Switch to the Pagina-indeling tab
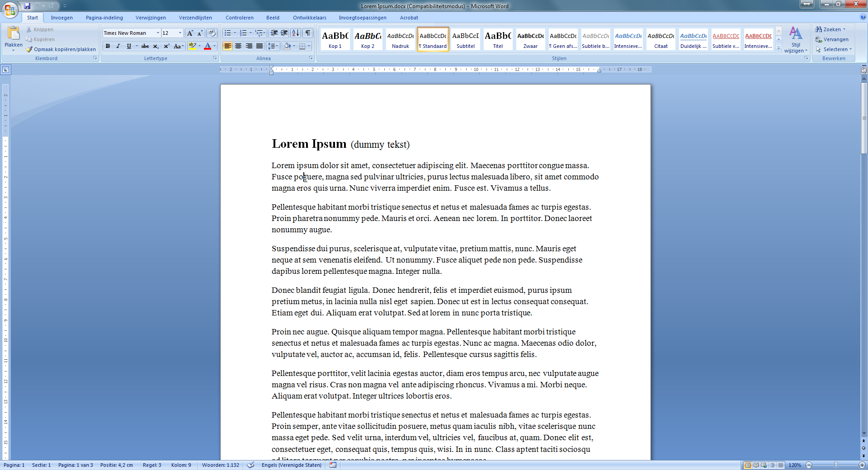The image size is (868, 470). pos(104,18)
